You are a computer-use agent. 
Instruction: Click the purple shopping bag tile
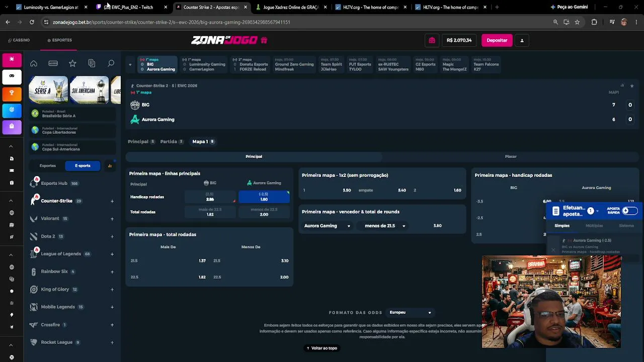(12, 127)
